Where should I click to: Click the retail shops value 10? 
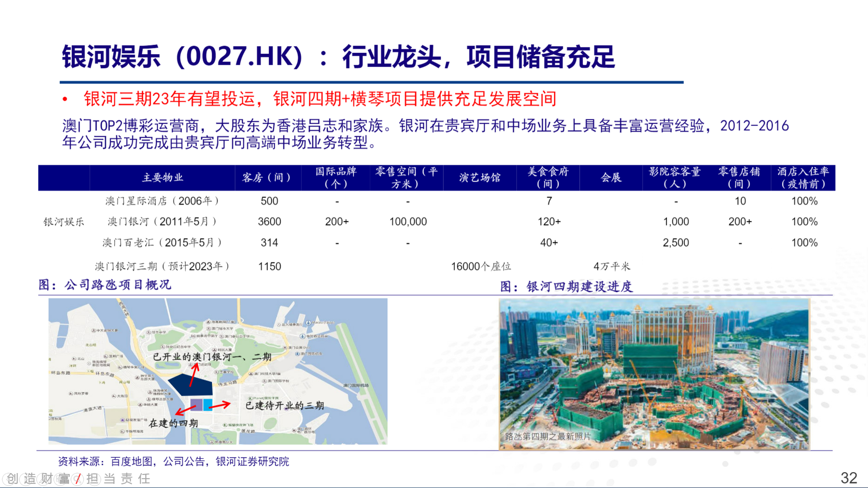tap(740, 201)
